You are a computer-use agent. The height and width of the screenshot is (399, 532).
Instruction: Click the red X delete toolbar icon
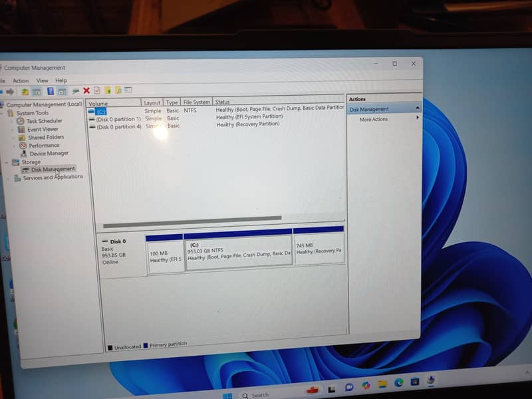pos(86,90)
